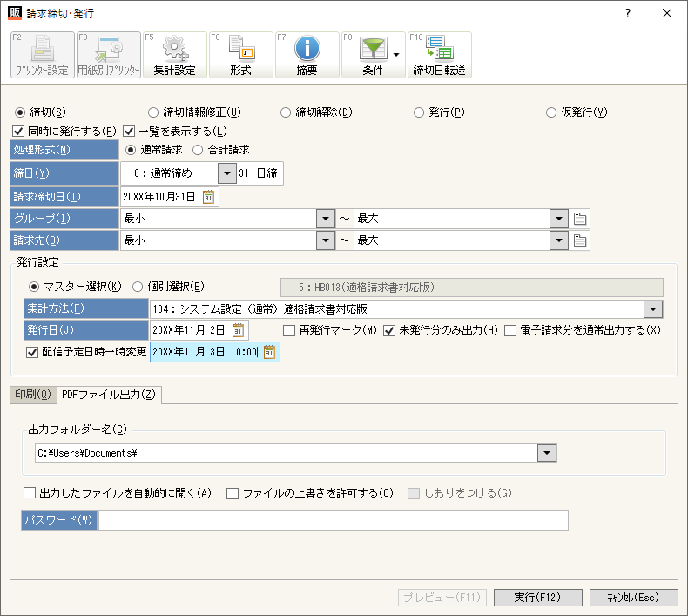The height and width of the screenshot is (616, 688).
Task: Select 締切情報修正(U) radio button
Action: [x=153, y=112]
